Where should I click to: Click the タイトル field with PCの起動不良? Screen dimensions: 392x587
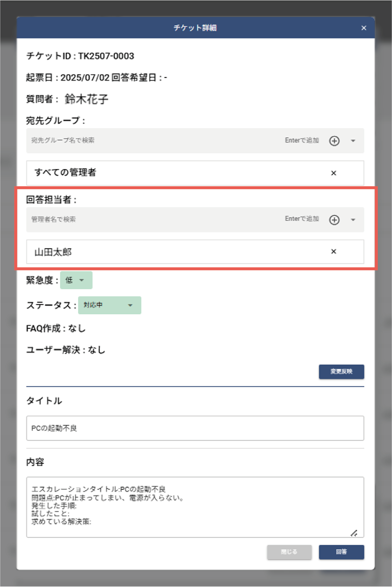[x=195, y=428]
